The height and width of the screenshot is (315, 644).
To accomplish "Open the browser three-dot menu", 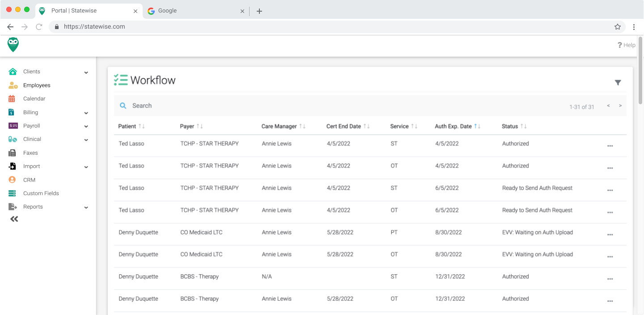I will (x=634, y=27).
